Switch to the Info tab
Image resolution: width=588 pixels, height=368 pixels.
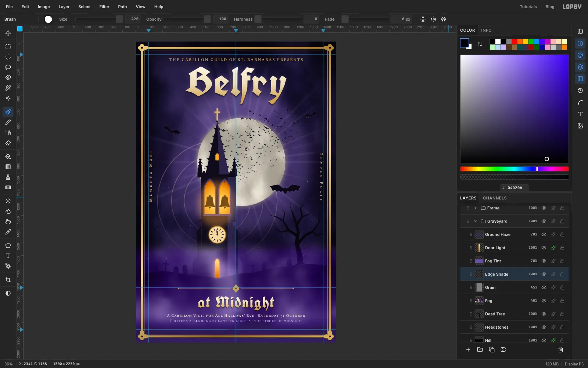click(486, 30)
